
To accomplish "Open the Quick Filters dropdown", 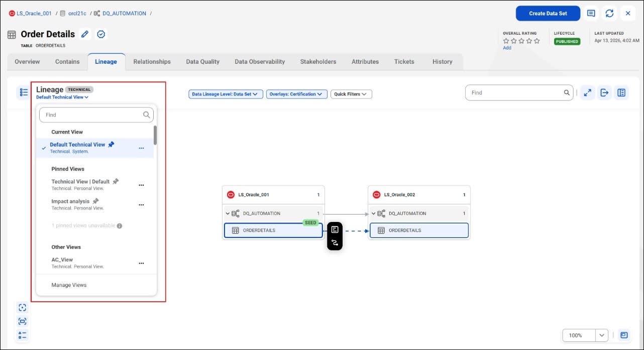I will coord(351,94).
